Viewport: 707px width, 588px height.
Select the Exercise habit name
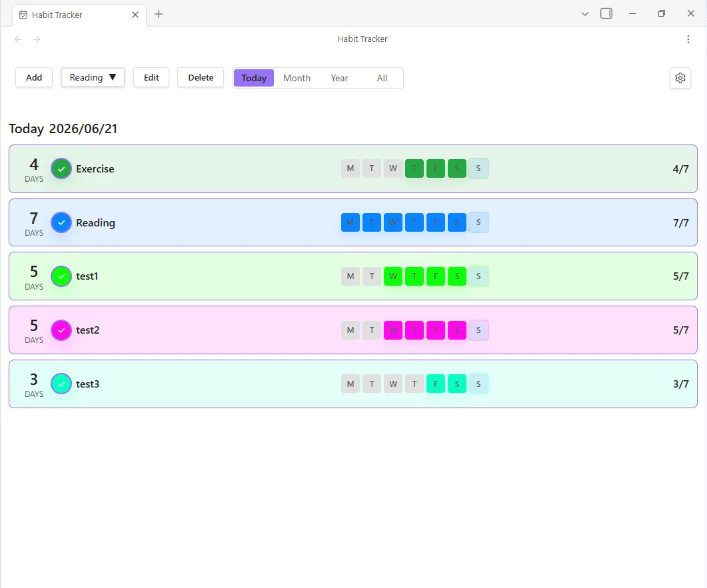coord(95,169)
